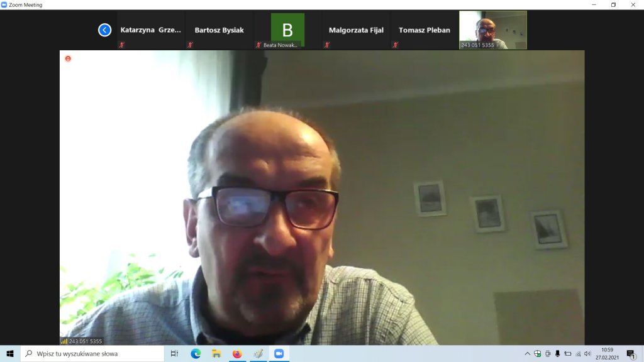The image size is (644, 362).
Task: Open Task View on the taskbar
Action: click(174, 353)
